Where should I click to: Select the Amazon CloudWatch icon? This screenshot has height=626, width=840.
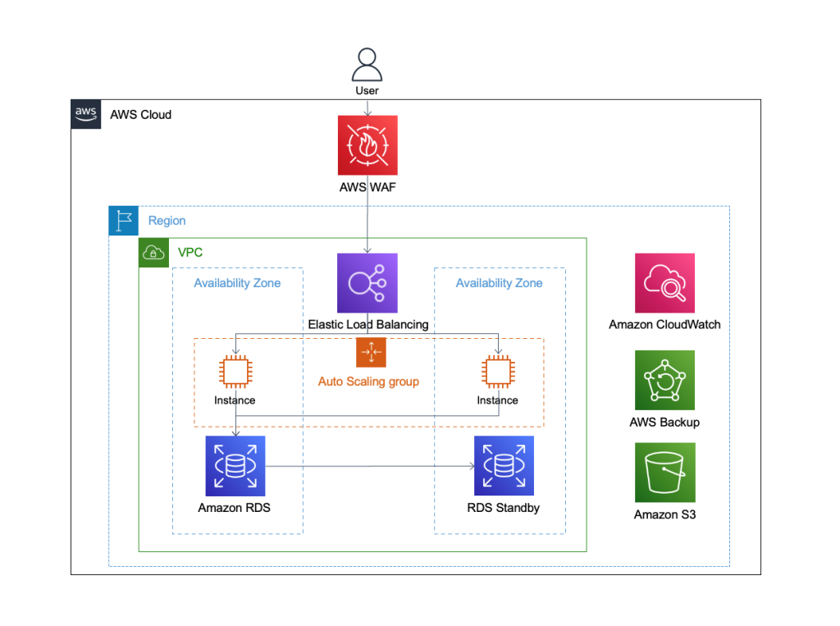point(664,283)
